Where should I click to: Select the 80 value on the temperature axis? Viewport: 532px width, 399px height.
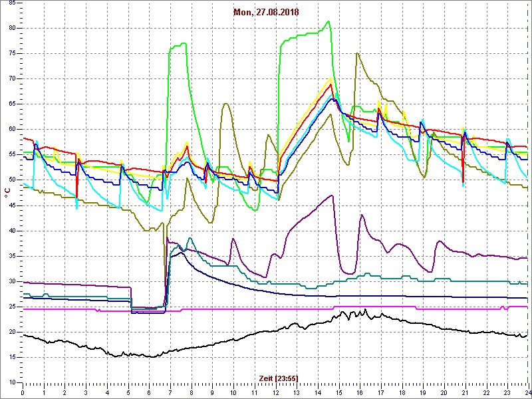(x=11, y=28)
